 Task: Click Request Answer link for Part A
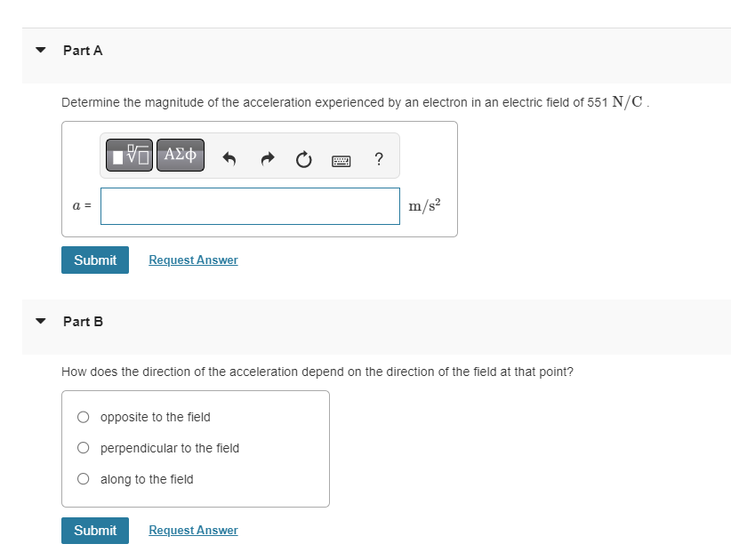193,260
